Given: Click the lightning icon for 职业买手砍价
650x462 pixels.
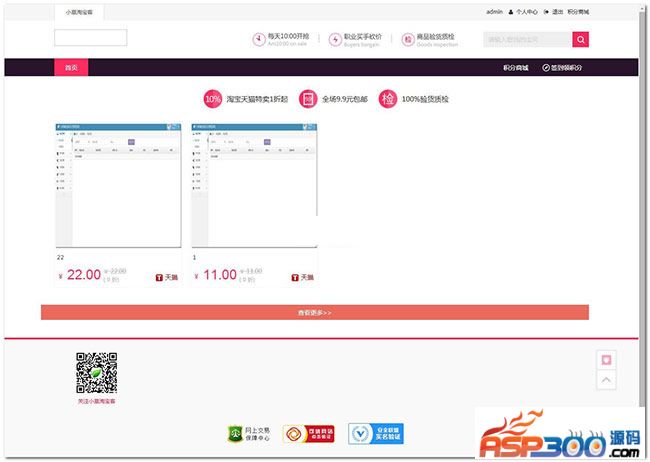Looking at the screenshot, I should point(335,40).
